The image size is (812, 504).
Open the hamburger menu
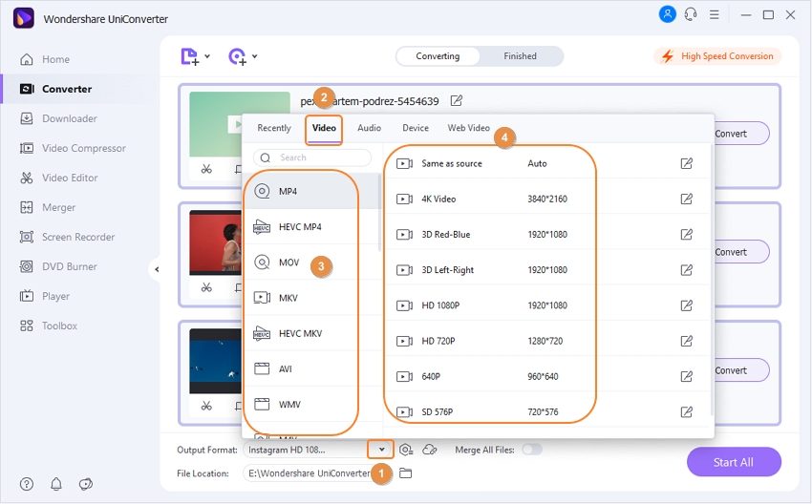[x=715, y=14]
